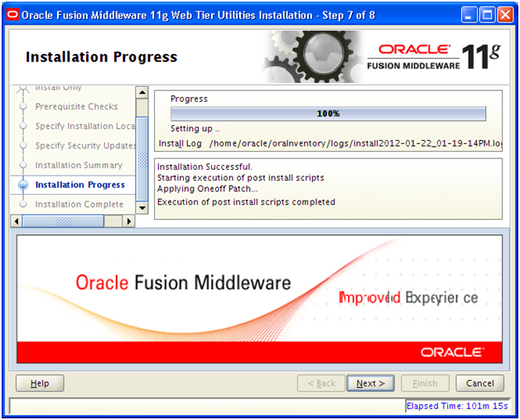Click the horizontal scrollbar thumb of steps list

(63, 221)
